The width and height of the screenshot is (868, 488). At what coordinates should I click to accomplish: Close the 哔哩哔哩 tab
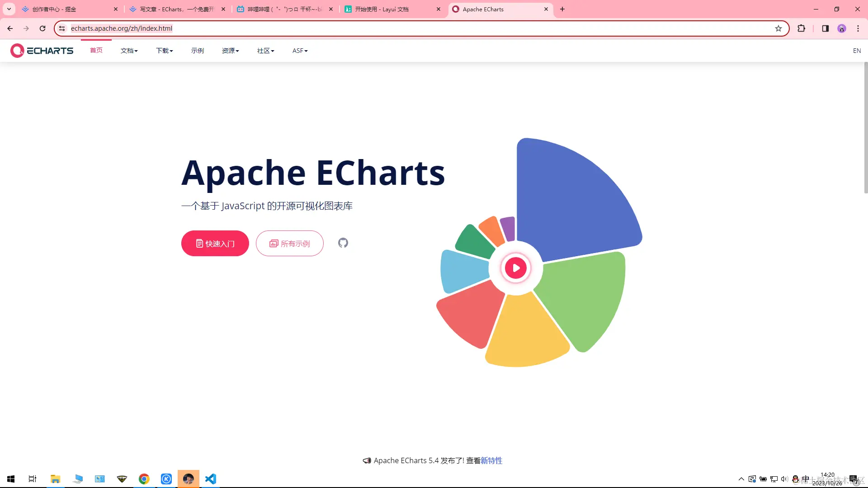point(331,9)
